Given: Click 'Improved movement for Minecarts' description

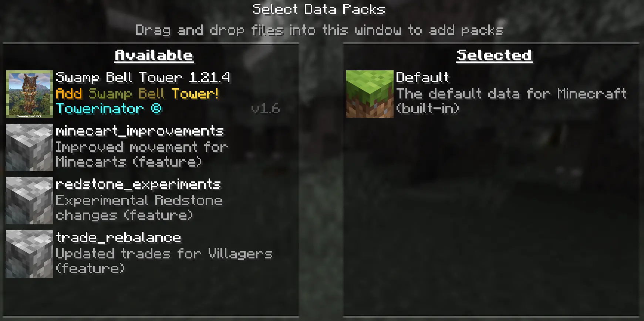Looking at the screenshot, I should [x=142, y=154].
